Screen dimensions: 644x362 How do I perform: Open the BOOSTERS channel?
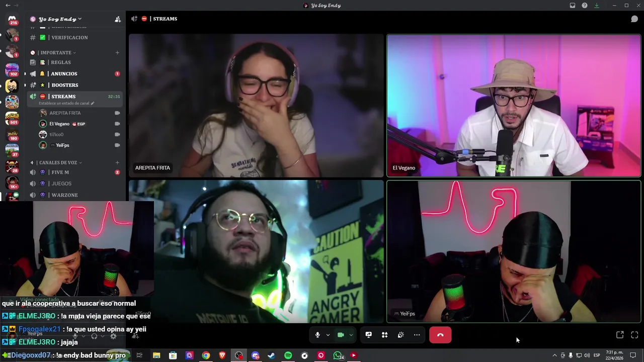(x=74, y=85)
